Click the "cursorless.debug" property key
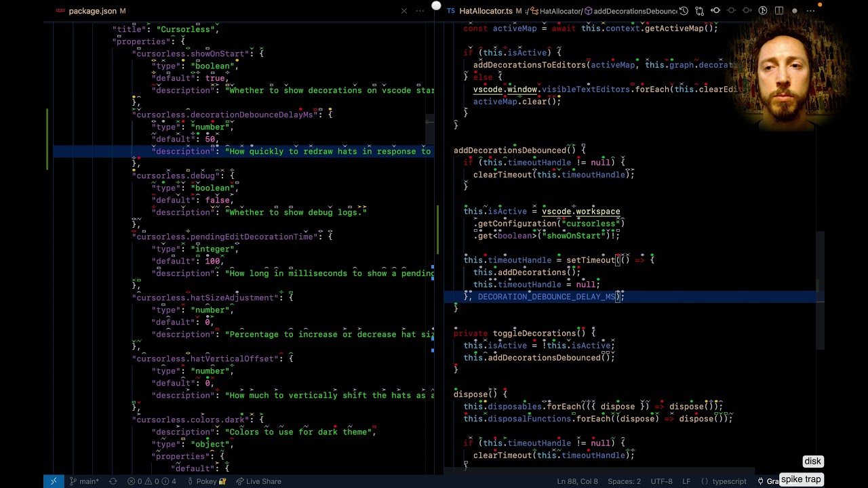 click(176, 176)
